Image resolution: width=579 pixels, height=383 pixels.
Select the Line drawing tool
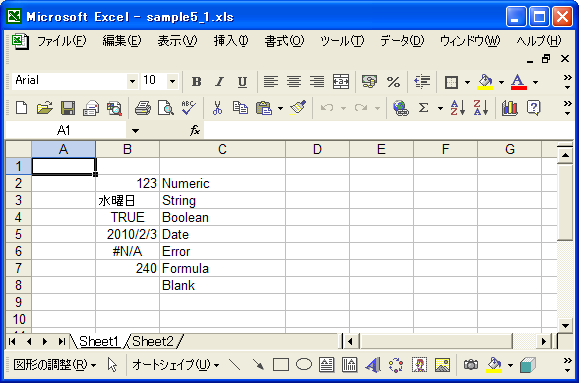coord(234,365)
